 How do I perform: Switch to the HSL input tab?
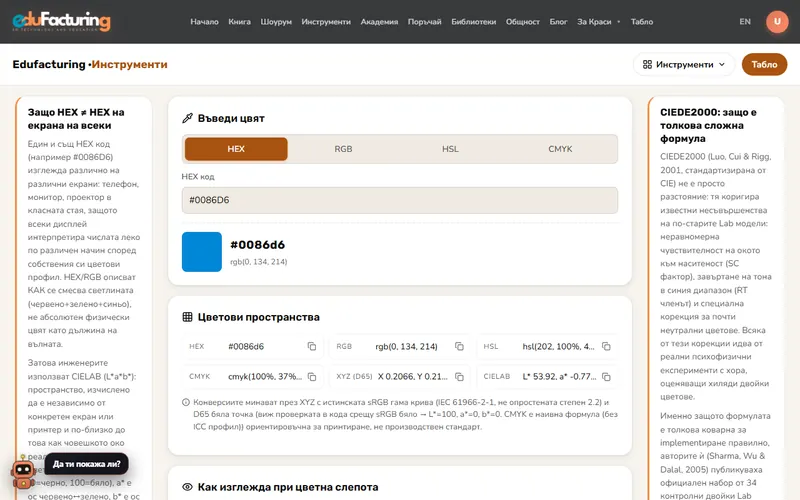(451, 149)
